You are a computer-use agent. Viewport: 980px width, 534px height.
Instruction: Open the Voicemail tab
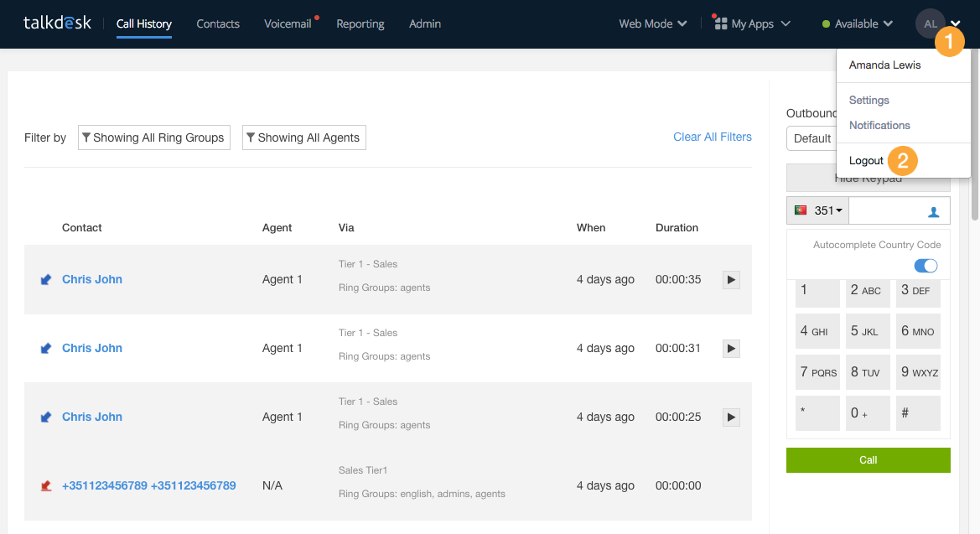tap(288, 23)
